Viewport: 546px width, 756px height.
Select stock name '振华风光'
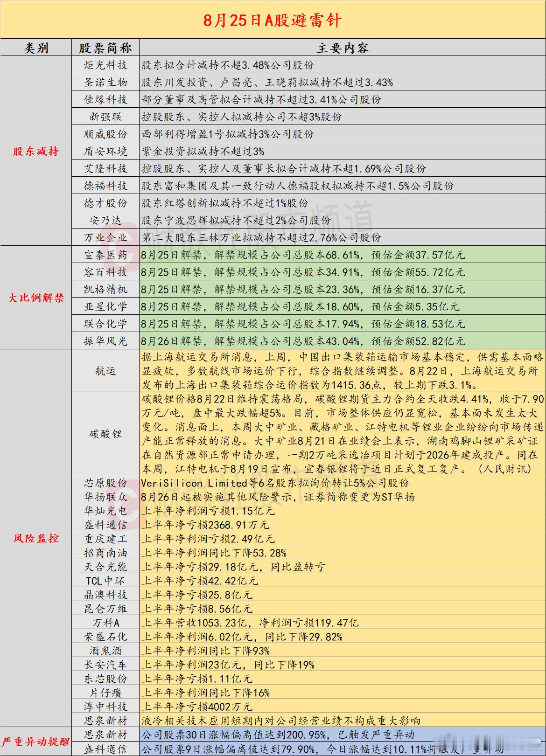[105, 341]
